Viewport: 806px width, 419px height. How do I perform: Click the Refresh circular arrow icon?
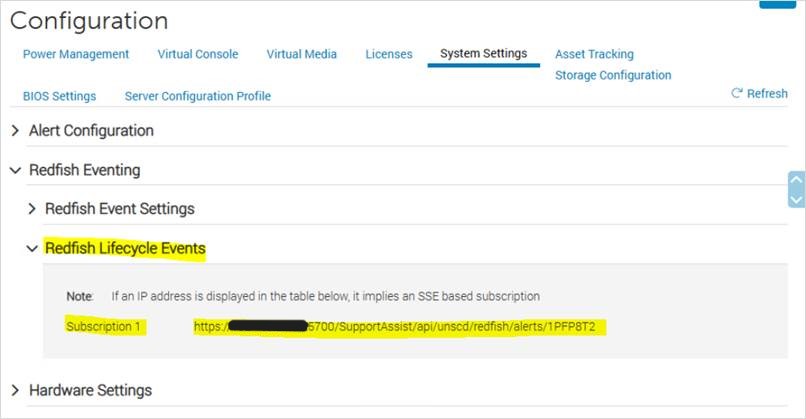tap(737, 94)
